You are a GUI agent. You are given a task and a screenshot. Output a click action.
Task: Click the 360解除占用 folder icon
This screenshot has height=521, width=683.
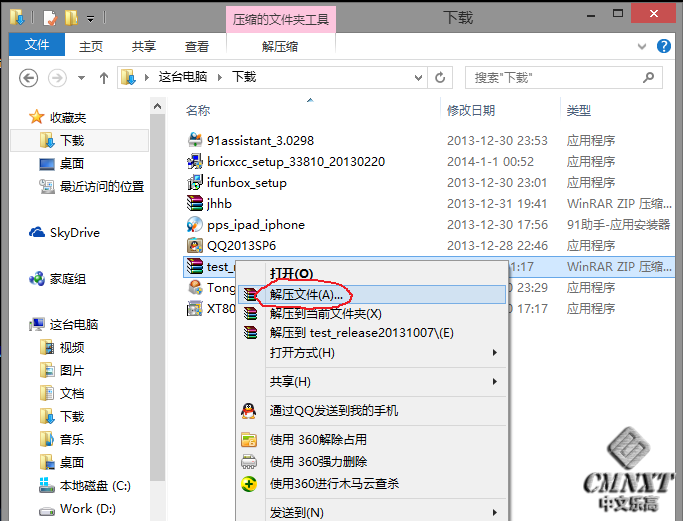click(x=249, y=440)
